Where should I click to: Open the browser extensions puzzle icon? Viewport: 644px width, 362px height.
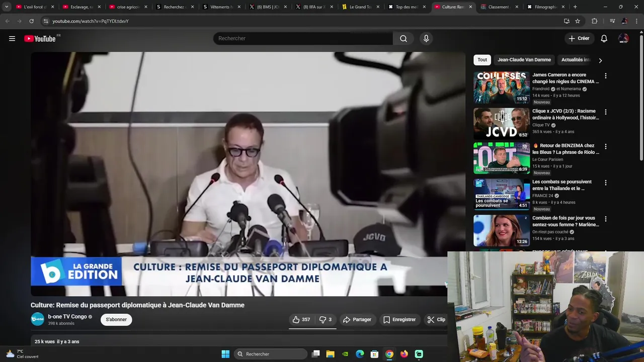(595, 21)
